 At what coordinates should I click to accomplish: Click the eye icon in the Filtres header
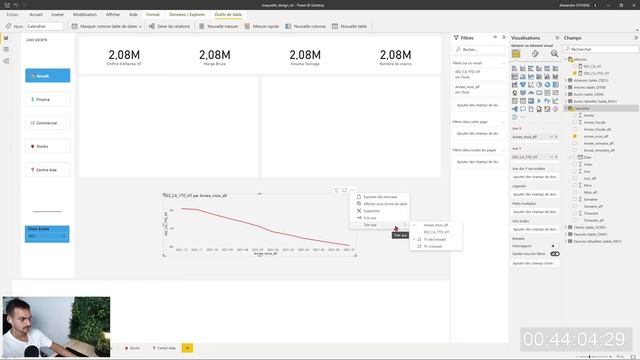(x=495, y=37)
